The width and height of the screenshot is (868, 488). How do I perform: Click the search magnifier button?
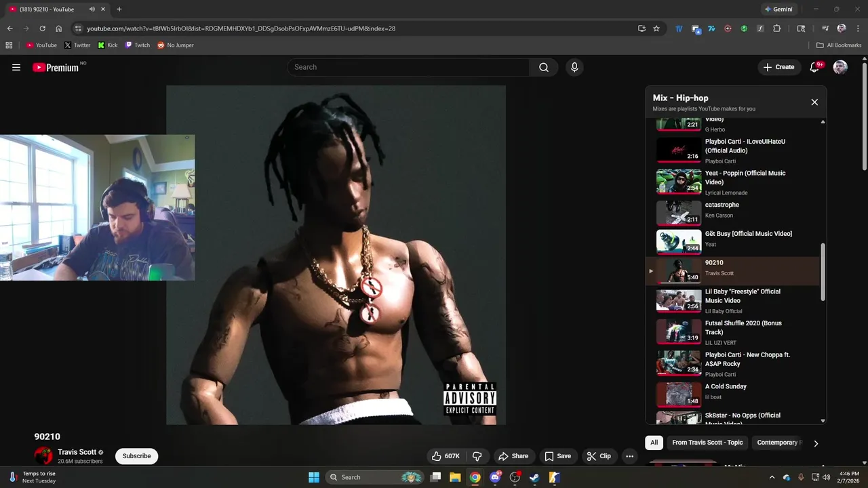[544, 67]
